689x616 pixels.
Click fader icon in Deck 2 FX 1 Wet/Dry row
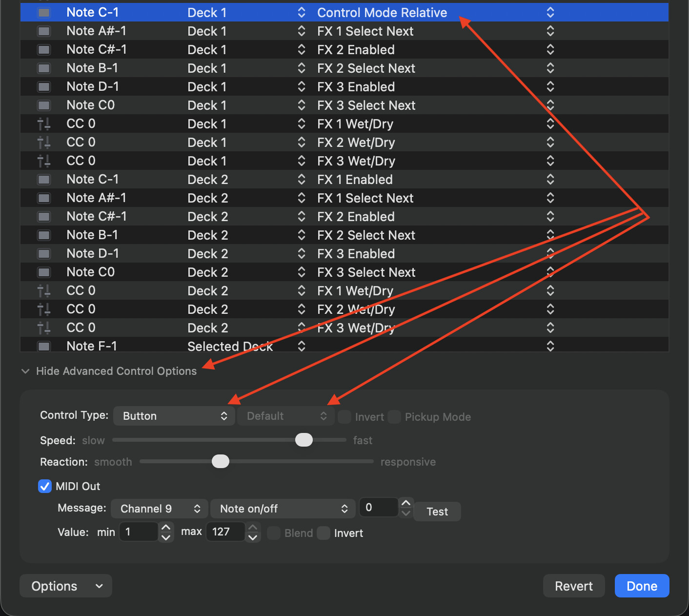pyautogui.click(x=44, y=291)
